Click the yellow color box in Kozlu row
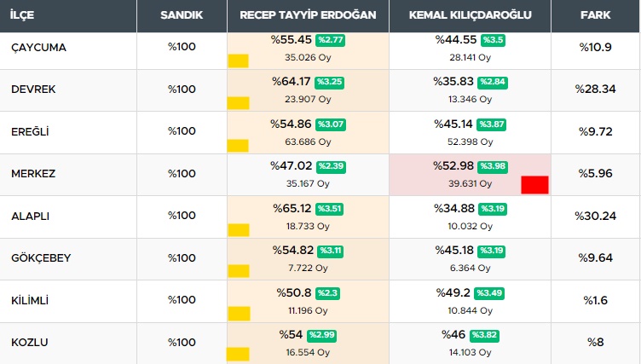 coord(238,354)
